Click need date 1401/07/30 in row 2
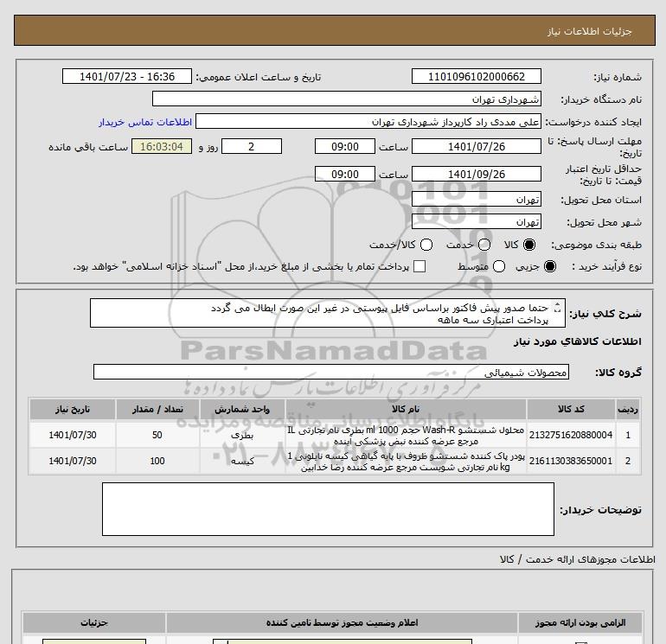 click(72, 461)
